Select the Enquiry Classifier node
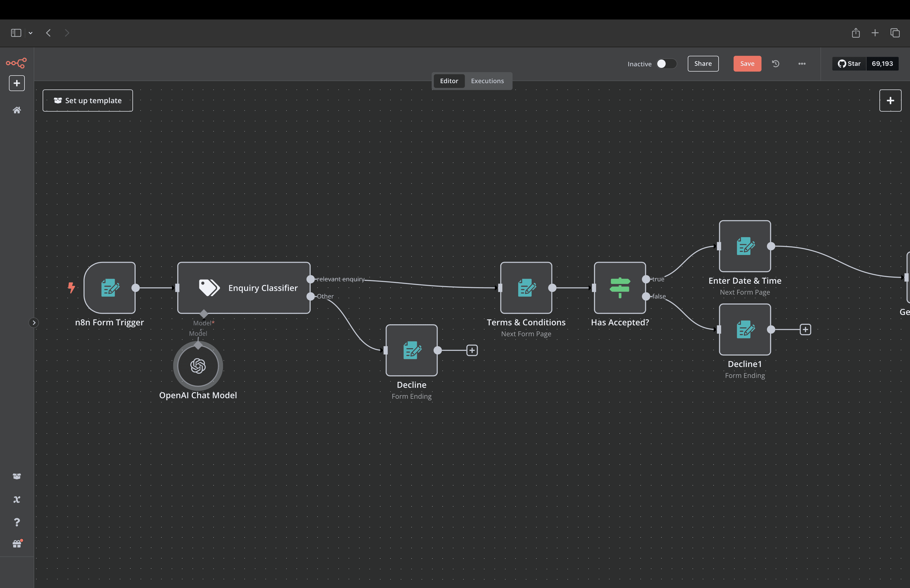Viewport: 910px width, 588px height. pos(244,288)
